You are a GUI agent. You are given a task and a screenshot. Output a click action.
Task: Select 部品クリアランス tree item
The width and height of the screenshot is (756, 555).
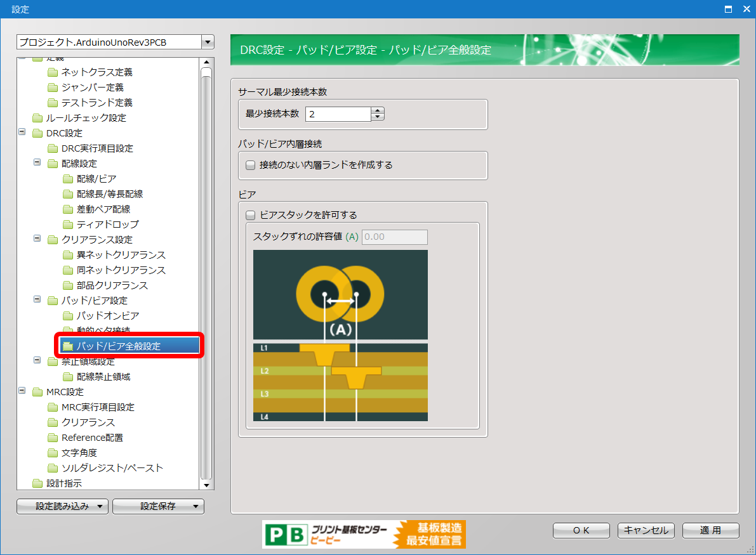(x=112, y=285)
